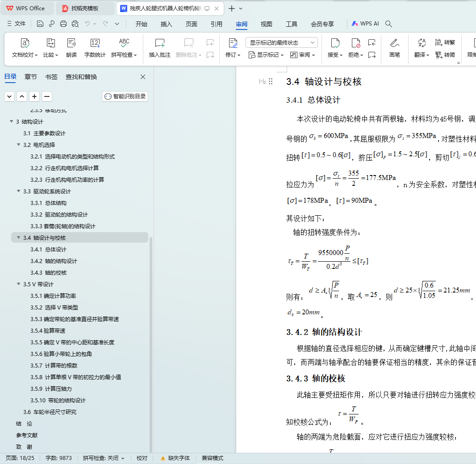Go to the WPS Office home tab

click(27, 8)
